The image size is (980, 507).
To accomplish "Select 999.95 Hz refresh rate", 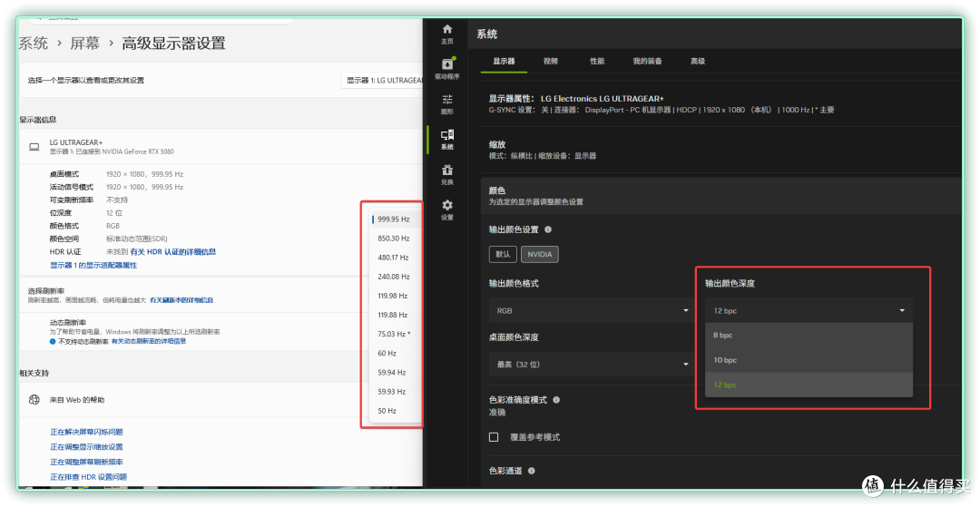I will pyautogui.click(x=395, y=219).
